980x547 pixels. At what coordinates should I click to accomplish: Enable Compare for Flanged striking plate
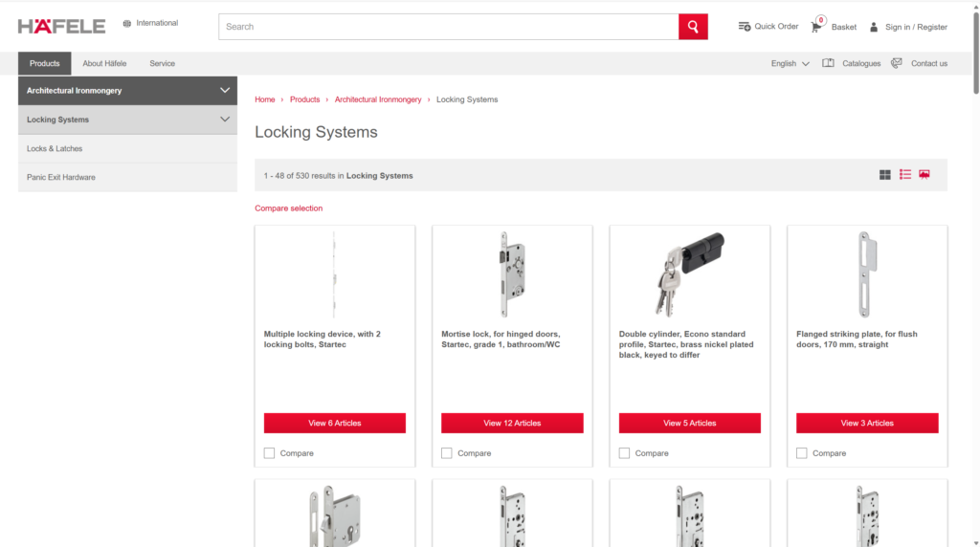802,453
